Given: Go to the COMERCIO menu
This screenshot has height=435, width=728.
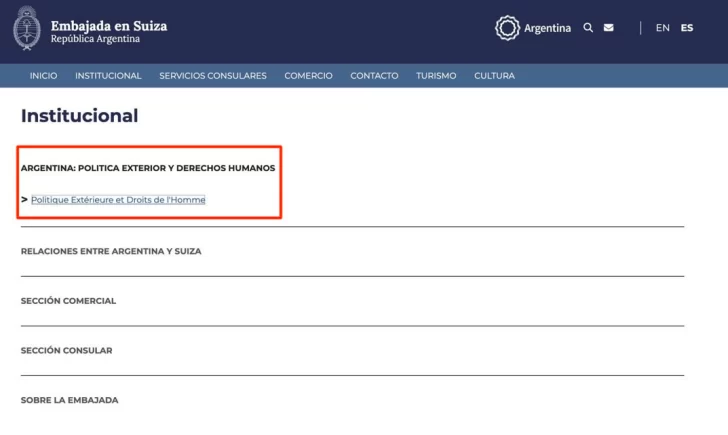Looking at the screenshot, I should (x=308, y=76).
